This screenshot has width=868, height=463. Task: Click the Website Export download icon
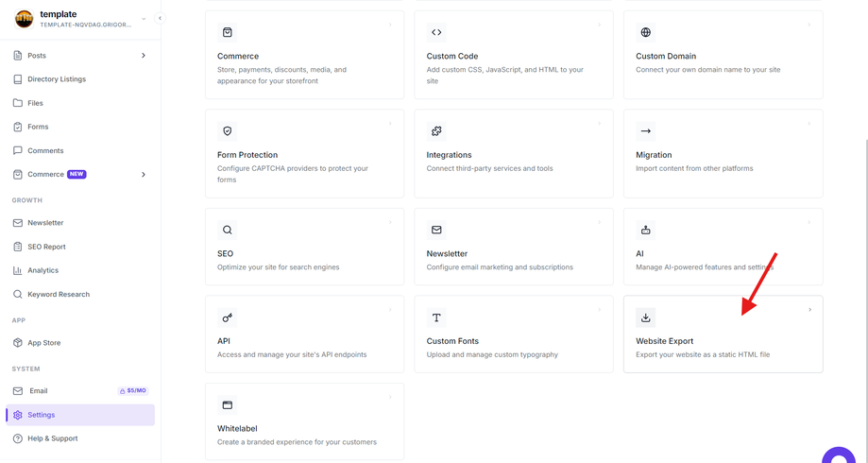coord(645,317)
